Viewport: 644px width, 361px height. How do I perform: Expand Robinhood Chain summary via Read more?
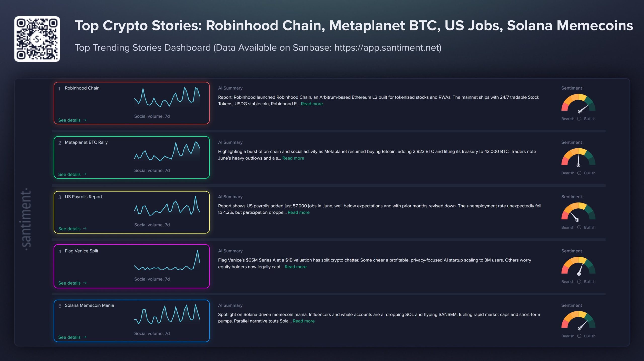[312, 104]
